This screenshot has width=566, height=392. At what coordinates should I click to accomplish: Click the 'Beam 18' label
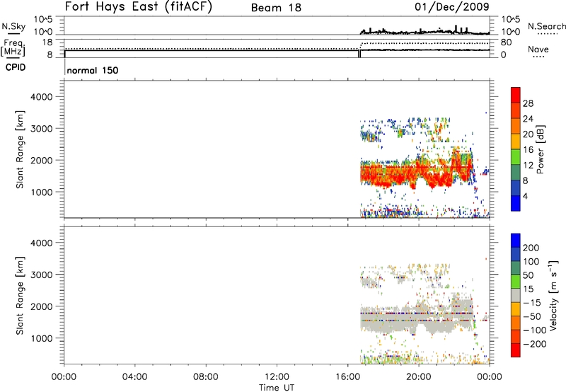pos(276,8)
